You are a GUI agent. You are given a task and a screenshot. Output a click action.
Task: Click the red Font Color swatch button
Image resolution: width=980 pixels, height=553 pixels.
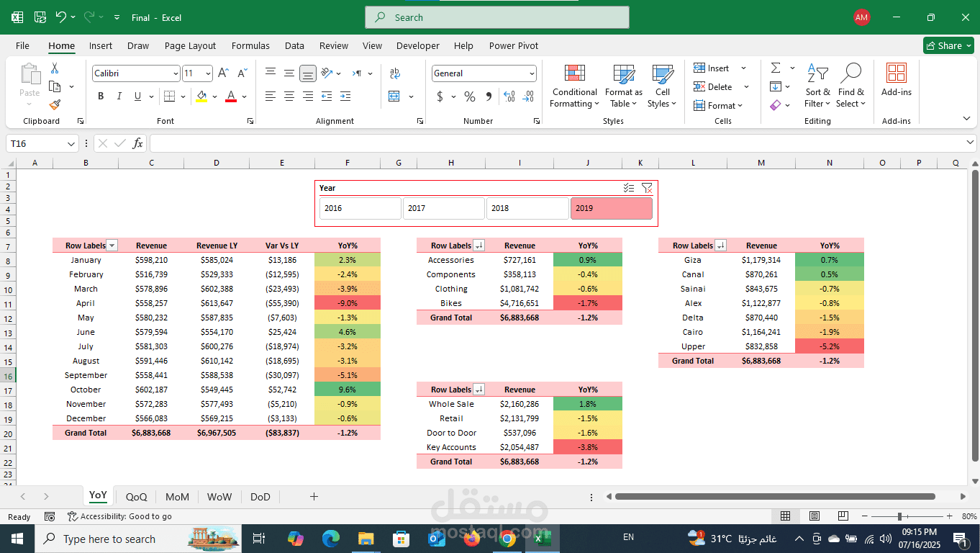point(231,96)
